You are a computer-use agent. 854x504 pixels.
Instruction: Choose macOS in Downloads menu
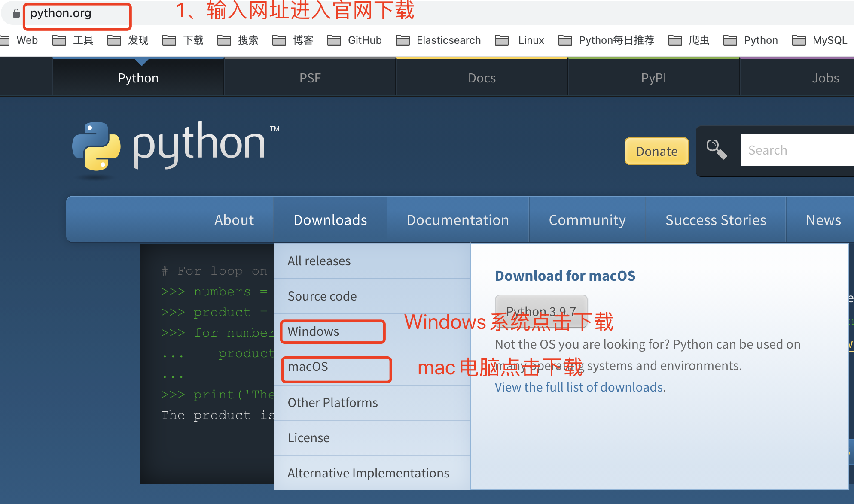[x=372, y=367]
